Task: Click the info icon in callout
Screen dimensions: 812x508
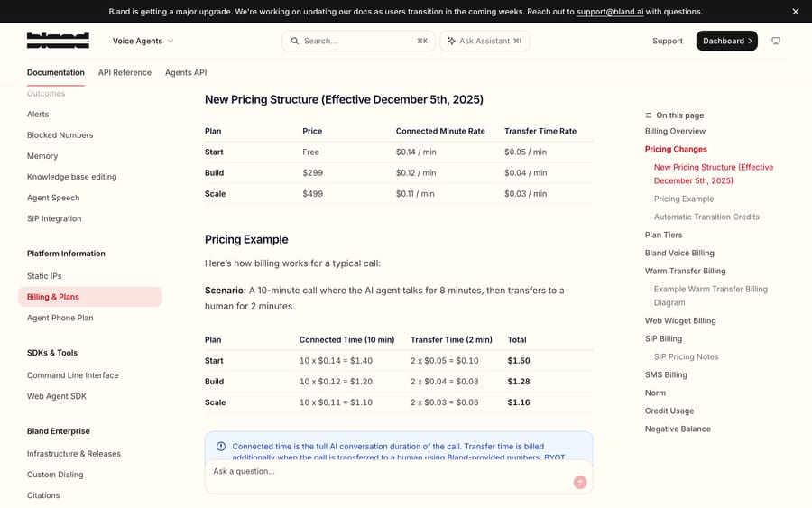Action: (221, 447)
